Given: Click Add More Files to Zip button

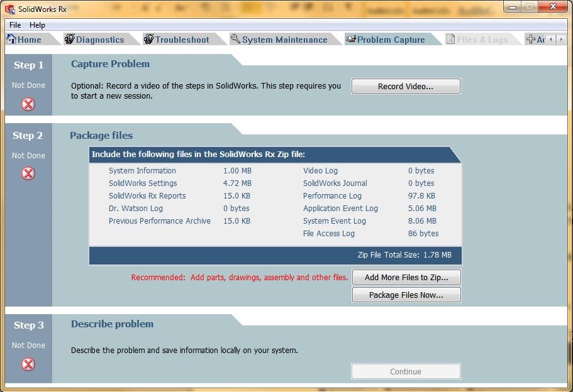Looking at the screenshot, I should [406, 277].
